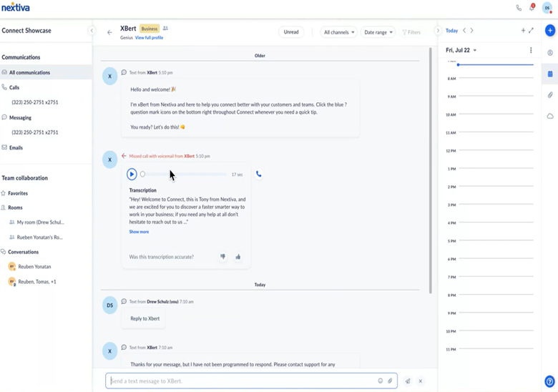
Task: Click the 'Reply to Xbert' message bubble
Action: (x=145, y=319)
